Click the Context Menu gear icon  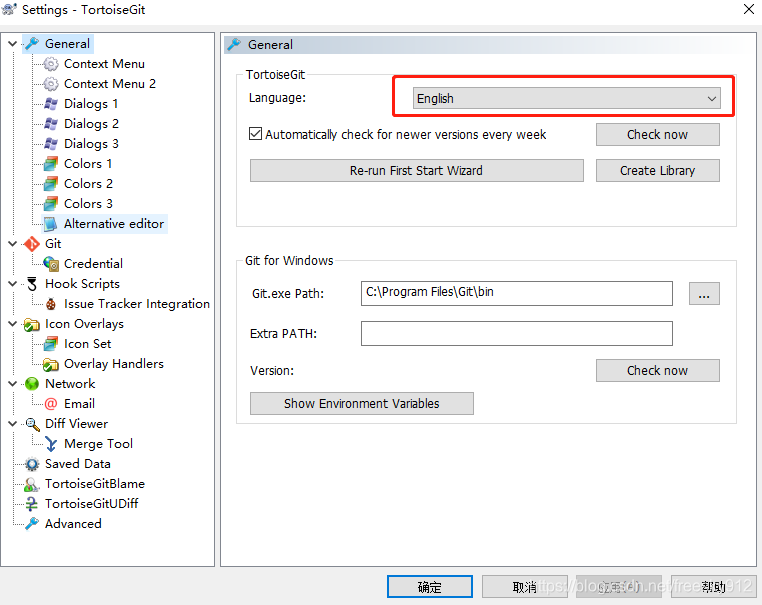(x=51, y=64)
